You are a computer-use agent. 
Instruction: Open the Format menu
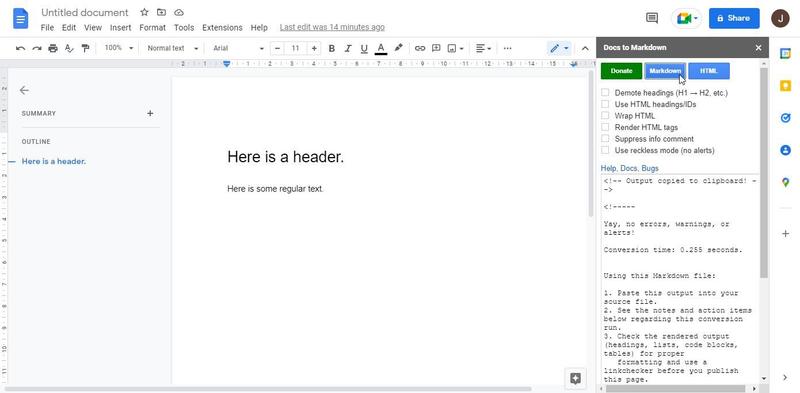pyautogui.click(x=153, y=28)
